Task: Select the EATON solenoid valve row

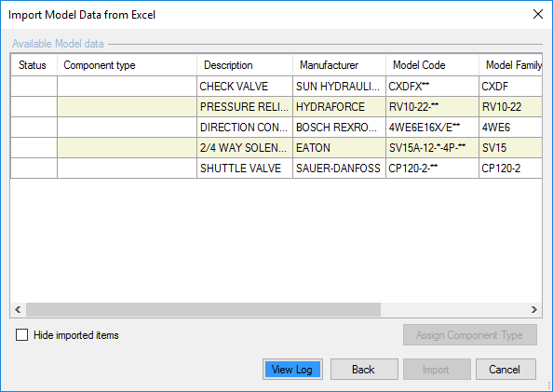Action: [276, 147]
